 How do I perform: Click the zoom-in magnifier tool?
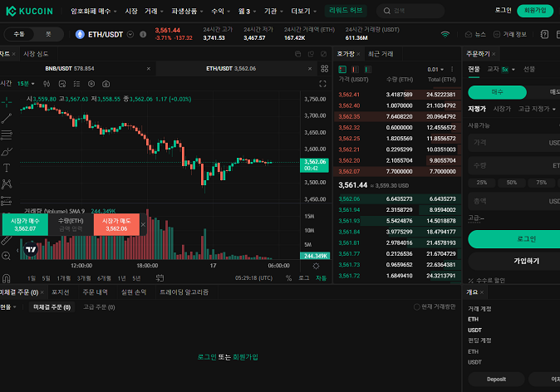coord(6,256)
